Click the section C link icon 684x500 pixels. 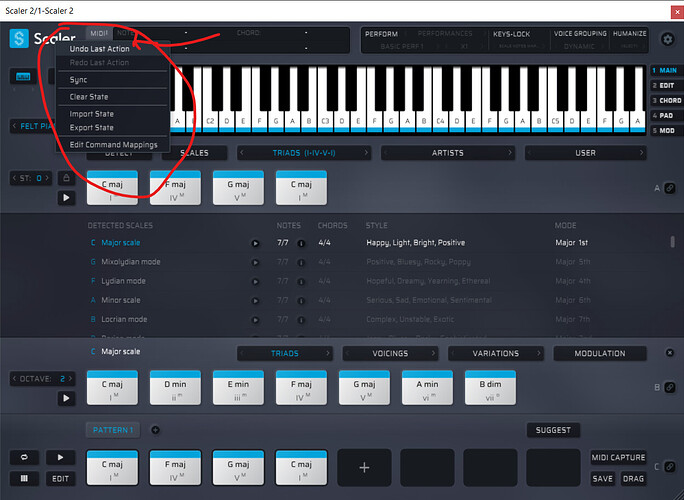pyautogui.click(x=670, y=467)
